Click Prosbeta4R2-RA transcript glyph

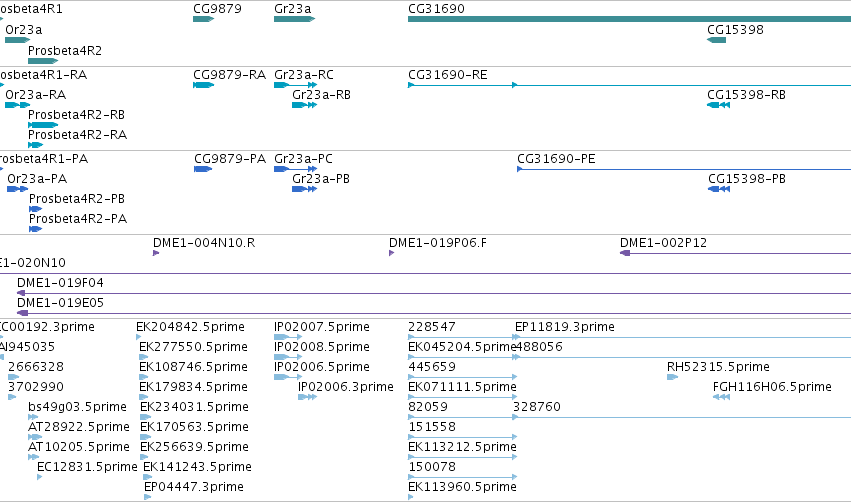point(35,145)
